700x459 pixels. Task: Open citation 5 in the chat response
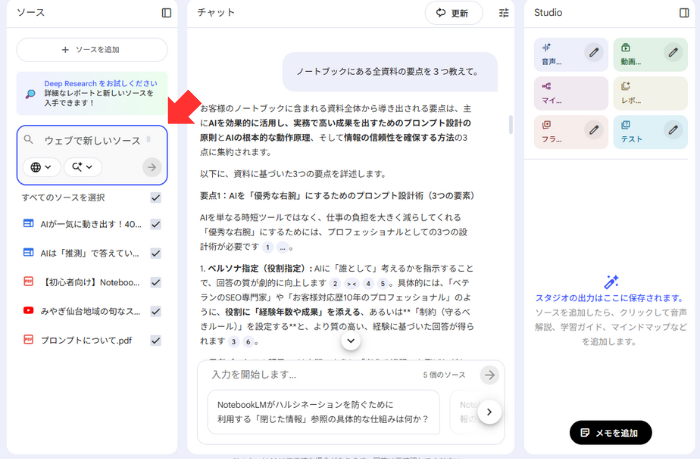(383, 284)
